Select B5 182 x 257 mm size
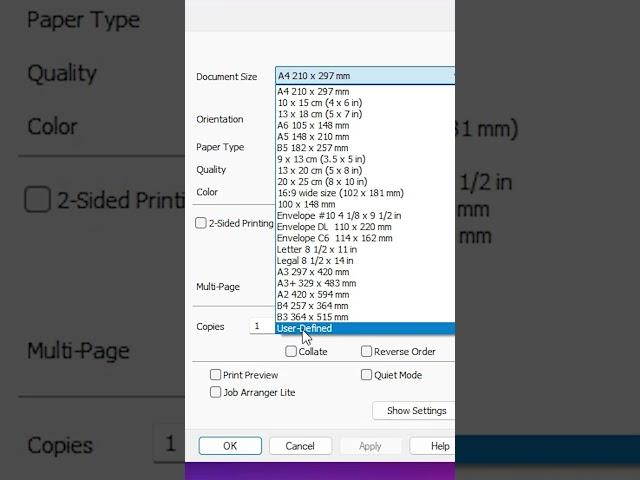The width and height of the screenshot is (640, 480). pos(365,148)
